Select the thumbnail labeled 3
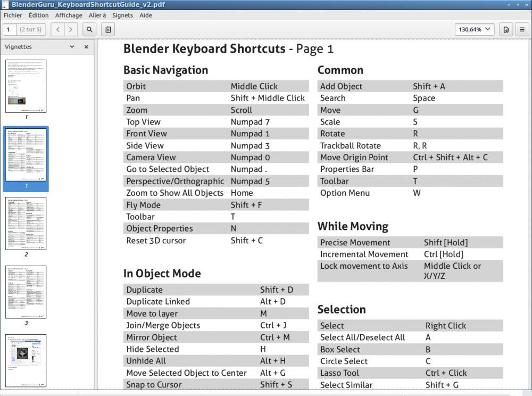The width and height of the screenshot is (532, 396). pyautogui.click(x=26, y=292)
